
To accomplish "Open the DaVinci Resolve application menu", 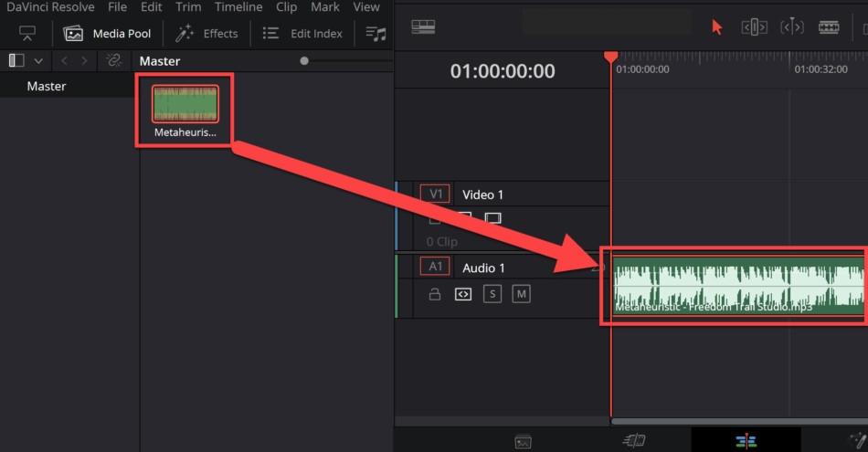I will [x=50, y=7].
